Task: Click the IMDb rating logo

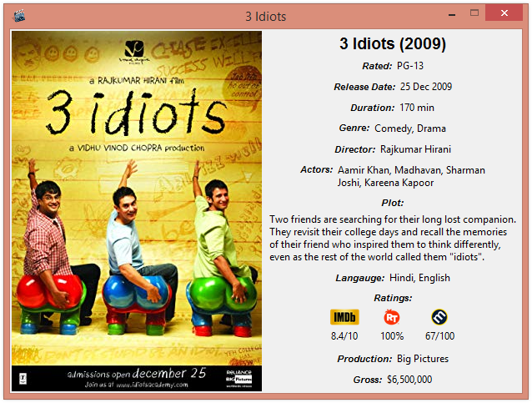Action: click(x=344, y=317)
